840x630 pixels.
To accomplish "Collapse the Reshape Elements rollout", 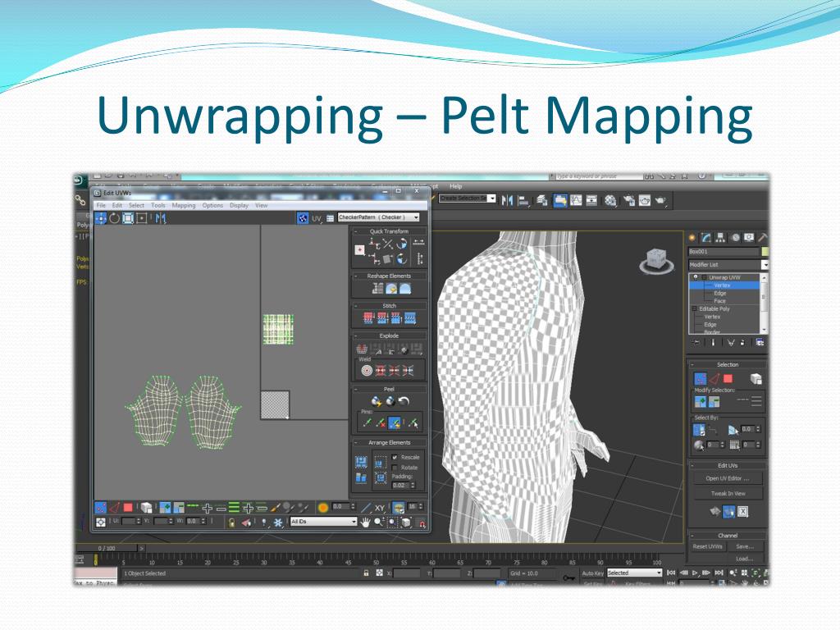I will (x=389, y=276).
